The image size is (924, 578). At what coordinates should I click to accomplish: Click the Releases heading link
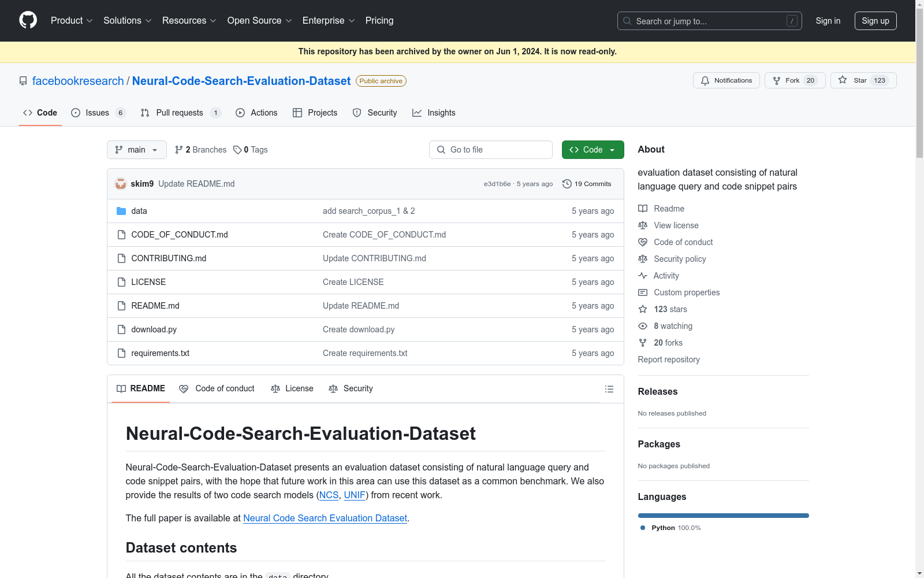[x=658, y=391]
